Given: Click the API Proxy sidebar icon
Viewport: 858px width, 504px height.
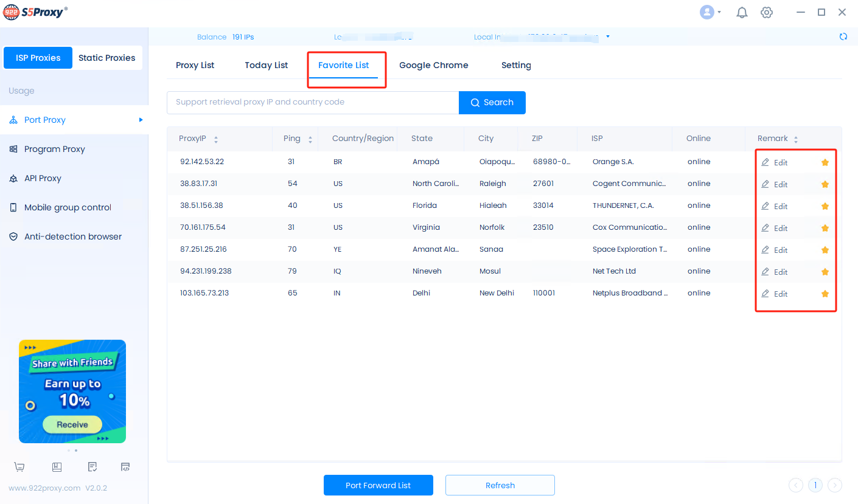Looking at the screenshot, I should tap(13, 178).
